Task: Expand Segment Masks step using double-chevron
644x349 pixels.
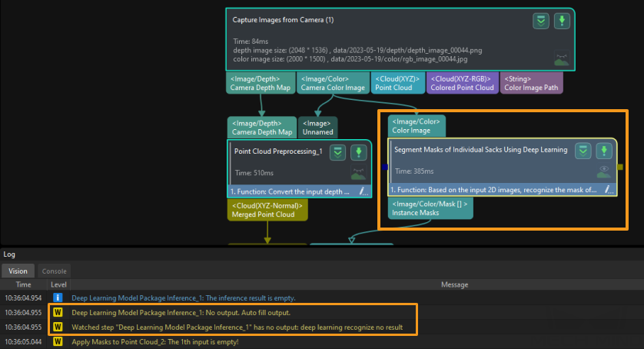Action: (584, 151)
